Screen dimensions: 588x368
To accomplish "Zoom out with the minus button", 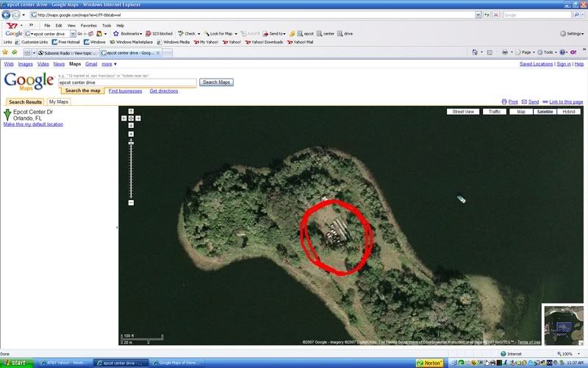I will click(x=131, y=203).
